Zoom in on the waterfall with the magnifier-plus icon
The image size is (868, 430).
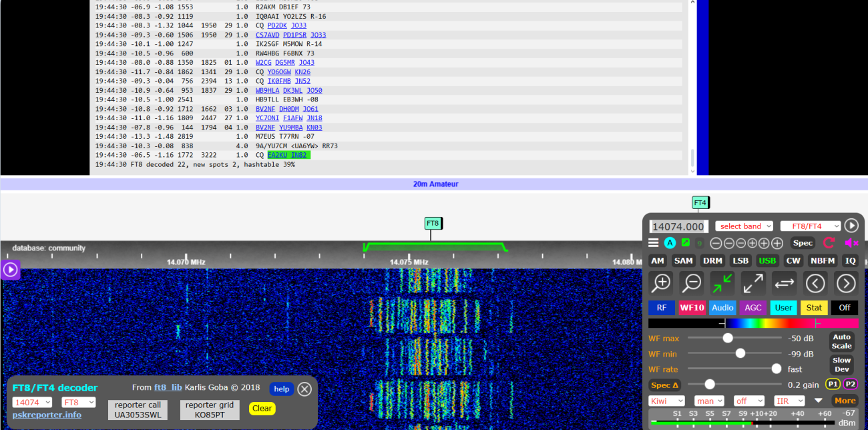tap(660, 283)
